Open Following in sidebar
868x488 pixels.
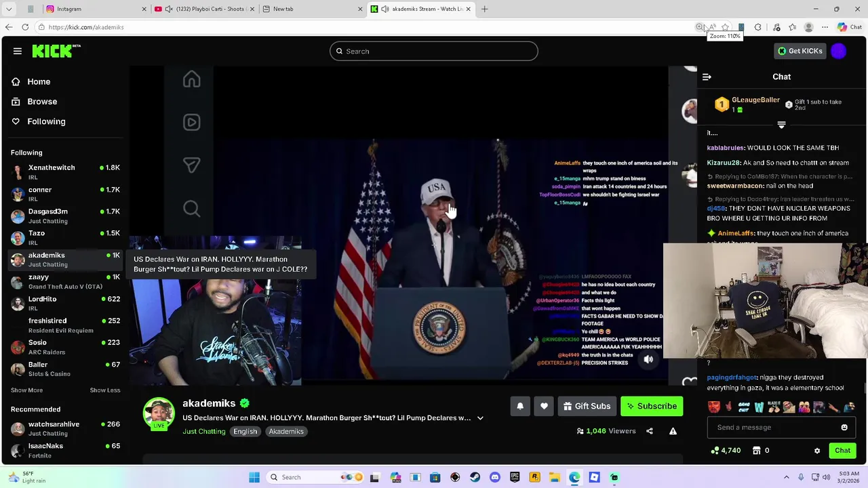click(46, 121)
